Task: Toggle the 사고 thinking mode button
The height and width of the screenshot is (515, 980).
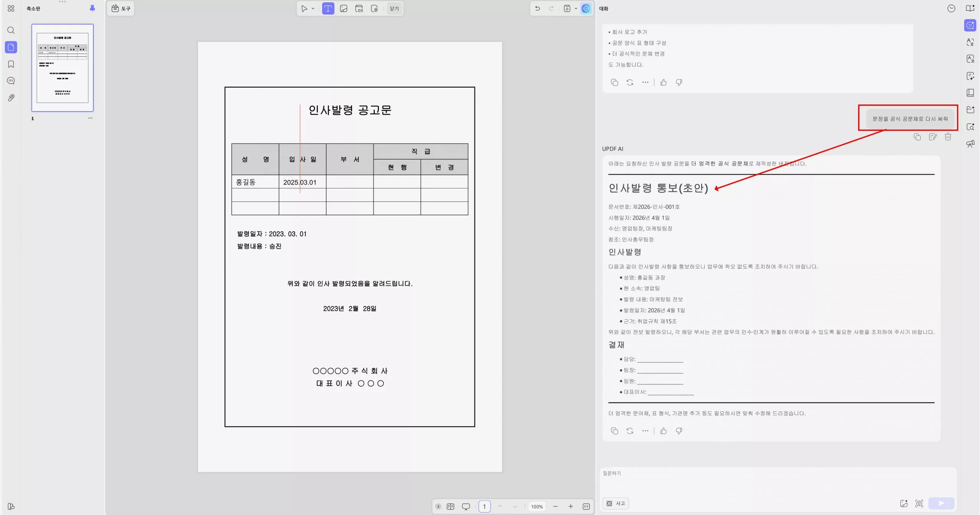Action: [615, 504]
